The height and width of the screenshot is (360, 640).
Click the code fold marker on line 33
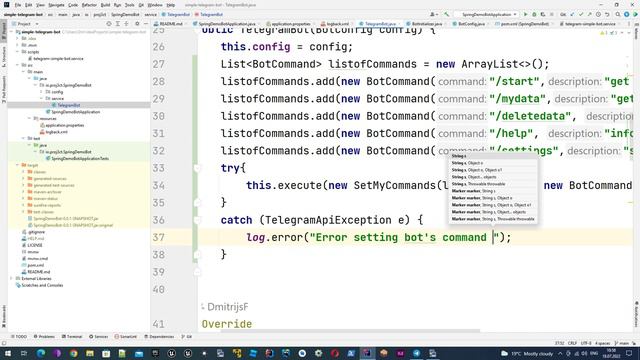coord(197,168)
